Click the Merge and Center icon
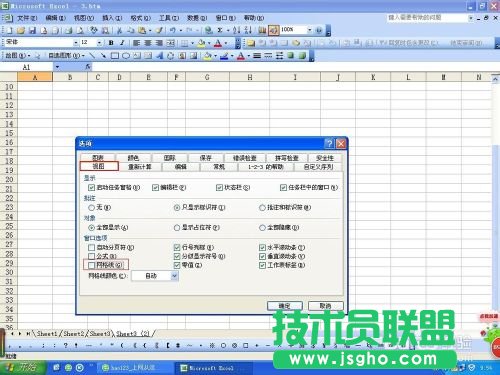Image resolution: width=500 pixels, height=375 pixels. pos(170,43)
